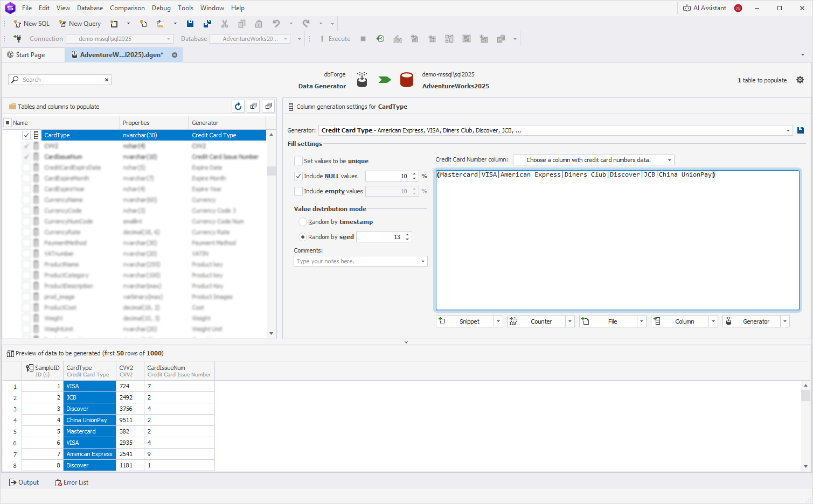813x504 pixels.
Task: Collapse the settings pane using the center chevron
Action: click(406, 342)
